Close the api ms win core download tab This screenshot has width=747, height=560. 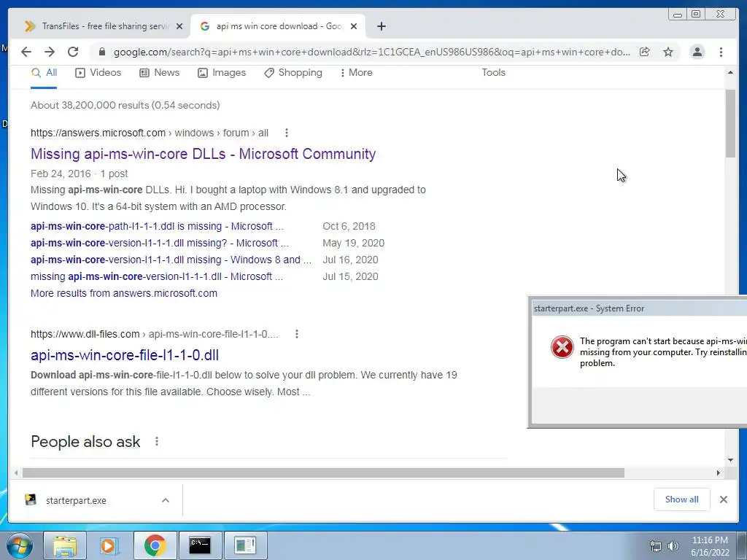354,26
